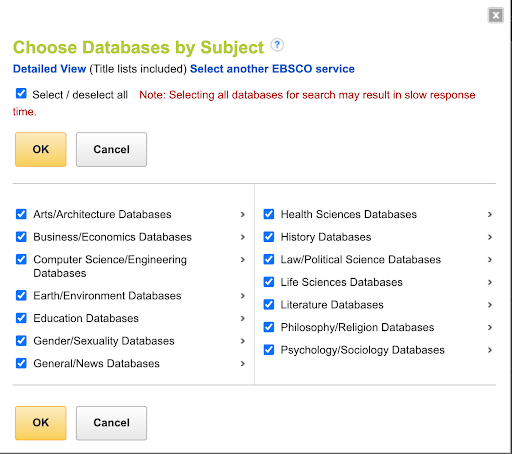512x454 pixels.
Task: Toggle the History Databases checkbox
Action: [x=269, y=237]
